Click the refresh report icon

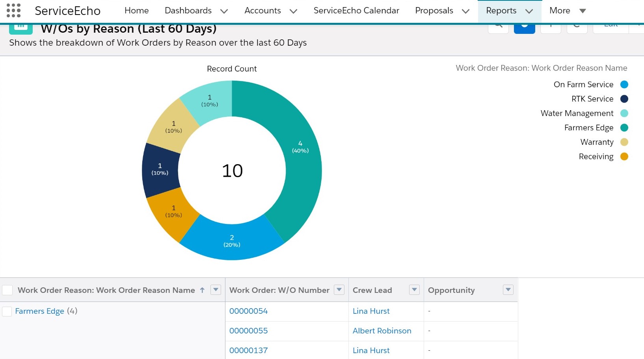pos(577,26)
